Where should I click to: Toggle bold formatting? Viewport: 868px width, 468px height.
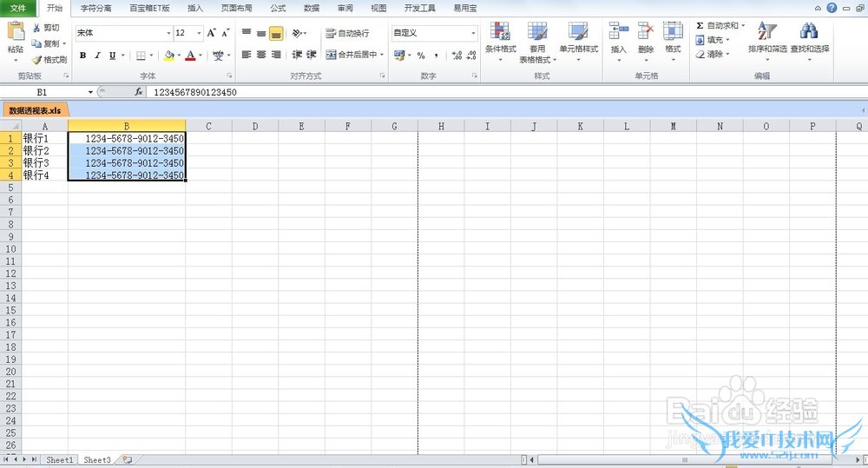pos(82,56)
